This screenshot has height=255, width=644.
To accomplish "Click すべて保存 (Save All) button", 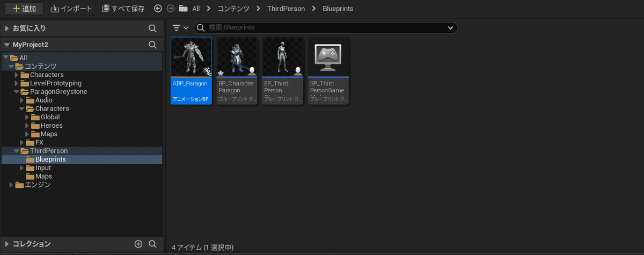I will tap(123, 9).
